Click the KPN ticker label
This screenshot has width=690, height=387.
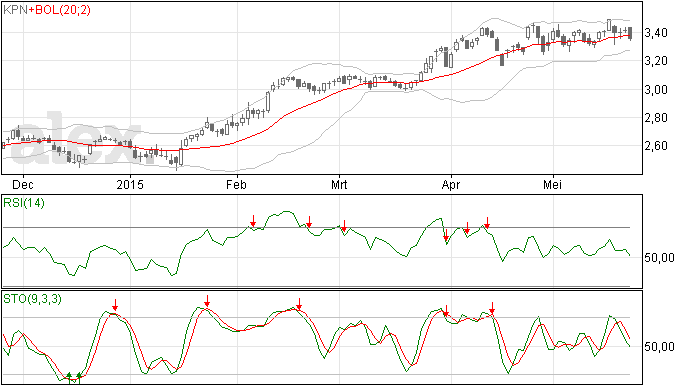15,10
